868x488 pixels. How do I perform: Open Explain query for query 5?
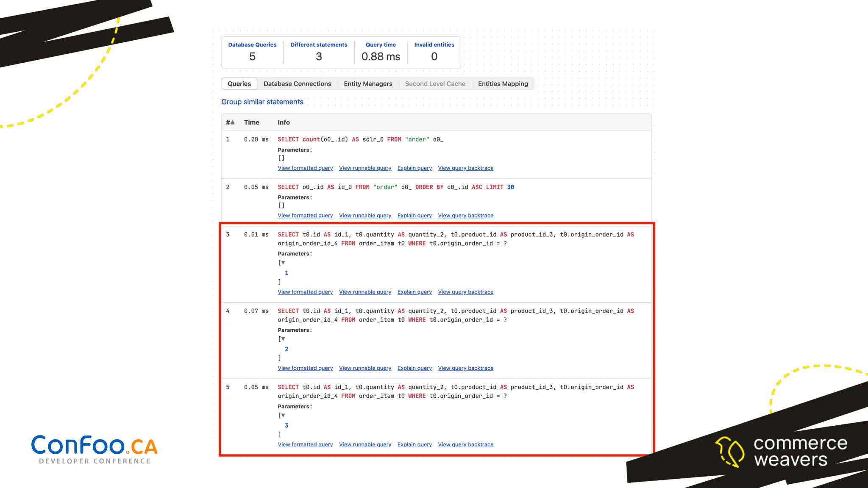(414, 444)
